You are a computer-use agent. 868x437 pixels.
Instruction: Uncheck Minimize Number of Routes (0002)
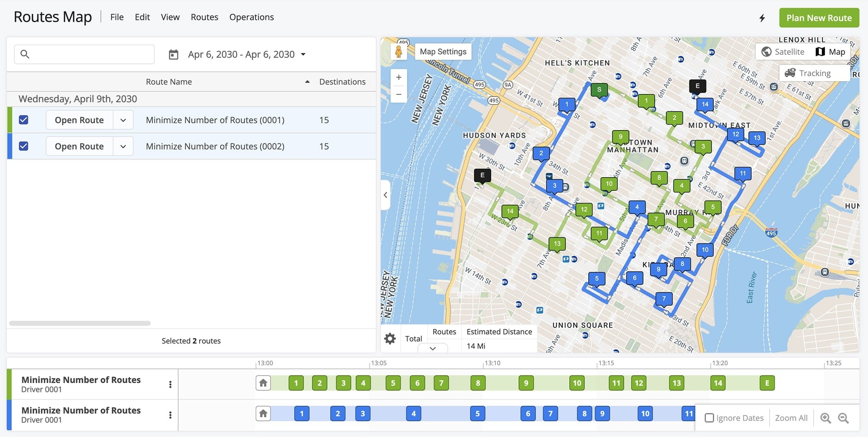(24, 146)
